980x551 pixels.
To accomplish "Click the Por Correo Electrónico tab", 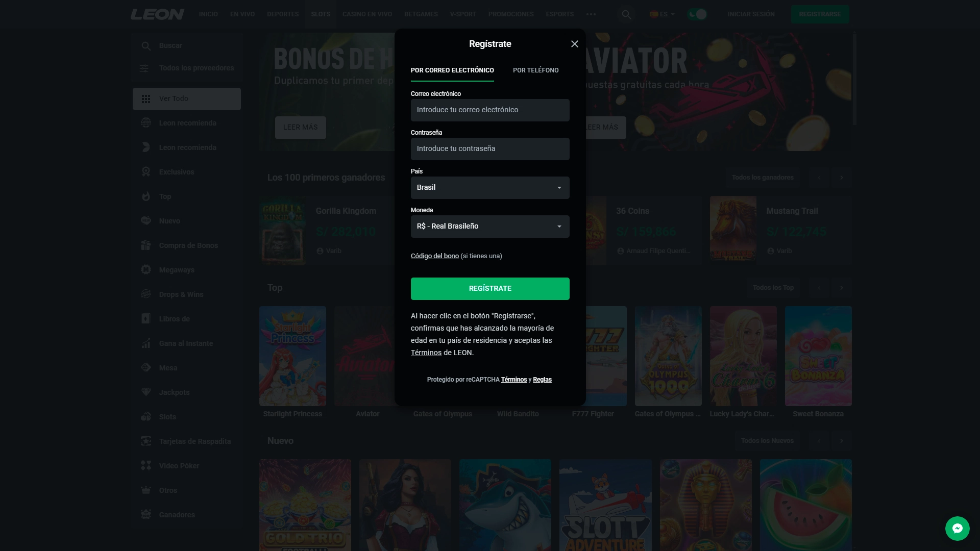I will pyautogui.click(x=452, y=70).
